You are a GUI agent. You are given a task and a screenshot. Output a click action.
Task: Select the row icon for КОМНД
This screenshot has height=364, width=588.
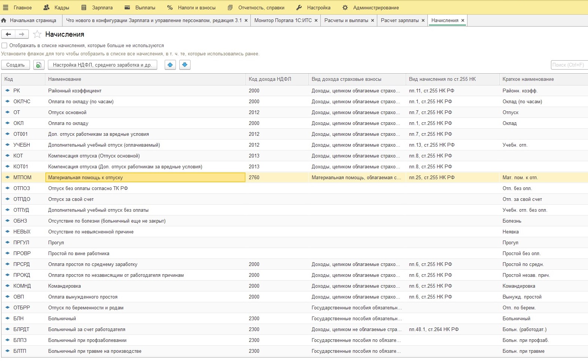7,286
